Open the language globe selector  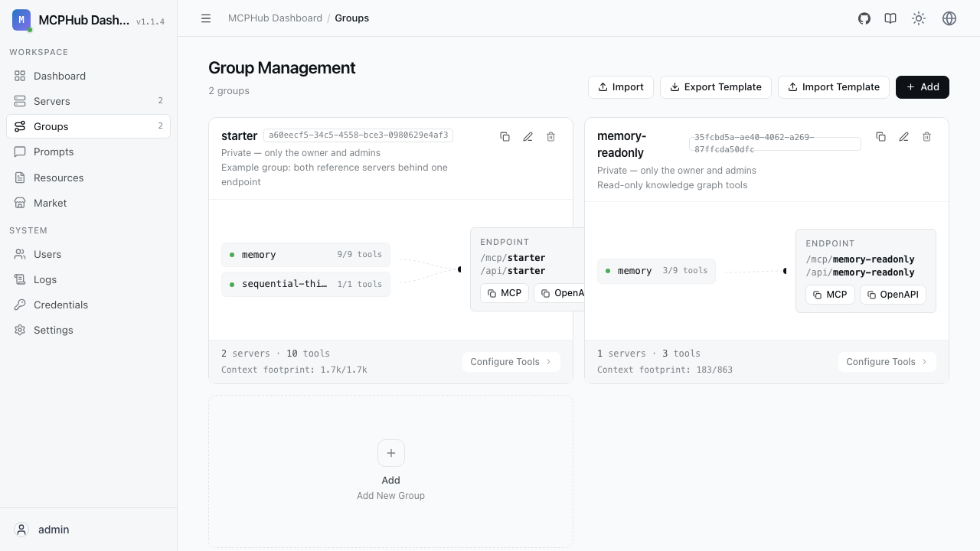pyautogui.click(x=949, y=18)
